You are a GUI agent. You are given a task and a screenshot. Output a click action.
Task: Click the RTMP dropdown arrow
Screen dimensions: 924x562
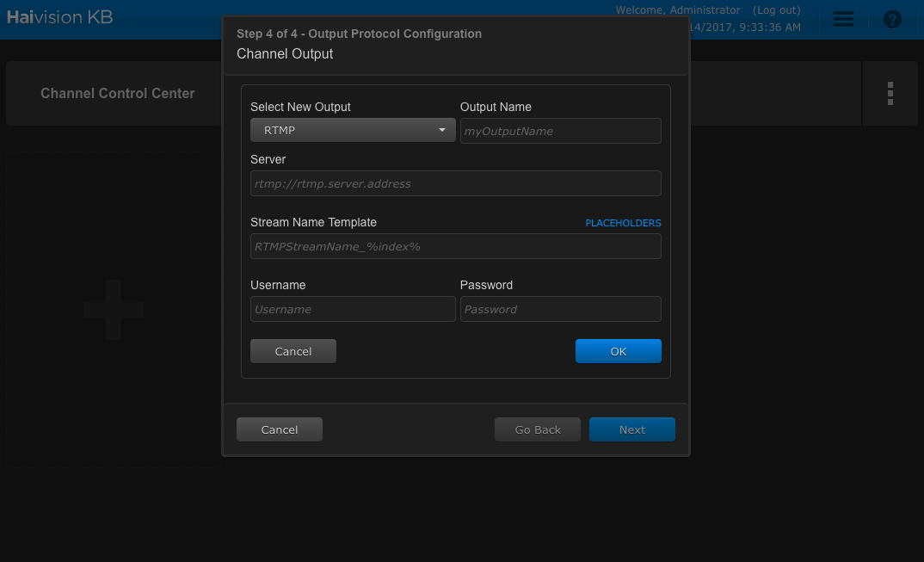click(442, 130)
